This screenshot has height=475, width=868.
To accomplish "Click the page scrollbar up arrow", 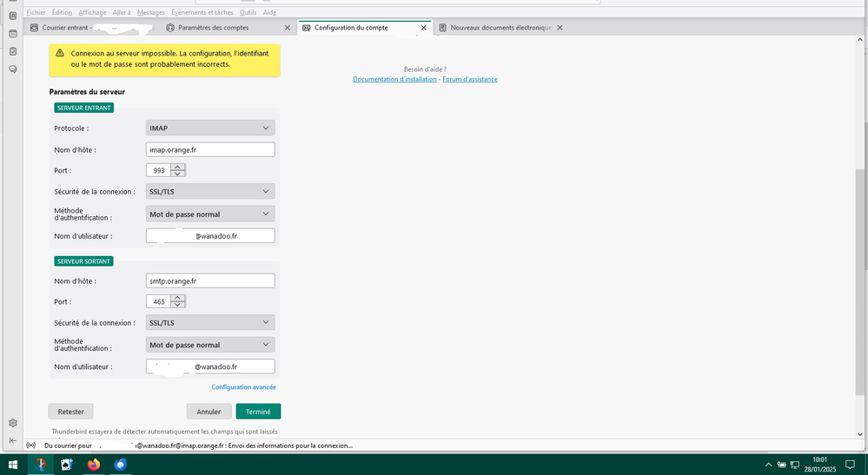I will 860,40.
